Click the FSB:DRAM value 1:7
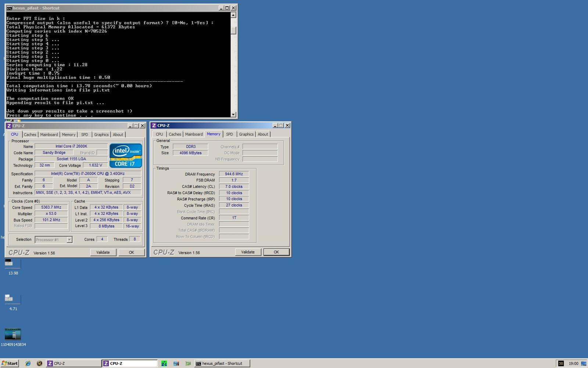The height and width of the screenshot is (368, 588). click(x=234, y=180)
